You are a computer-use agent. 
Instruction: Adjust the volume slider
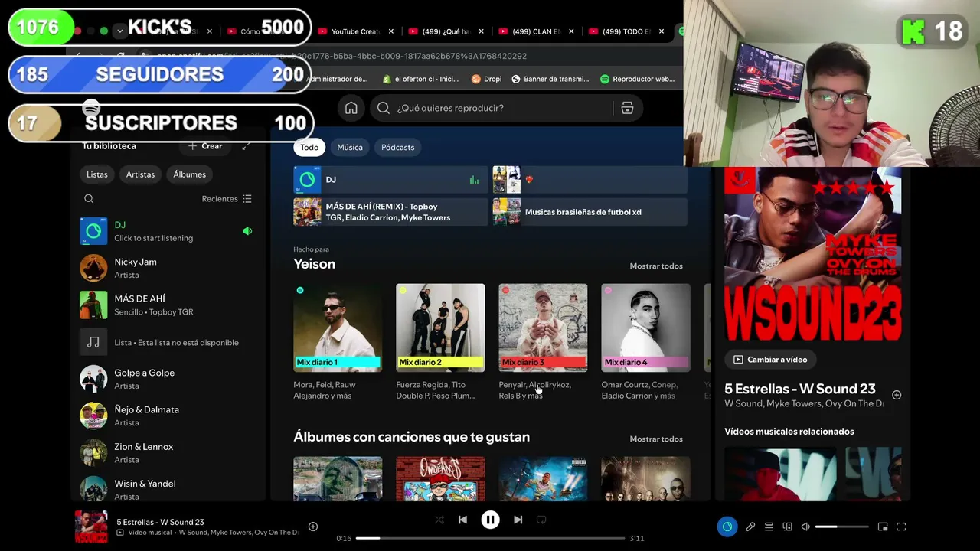(841, 527)
